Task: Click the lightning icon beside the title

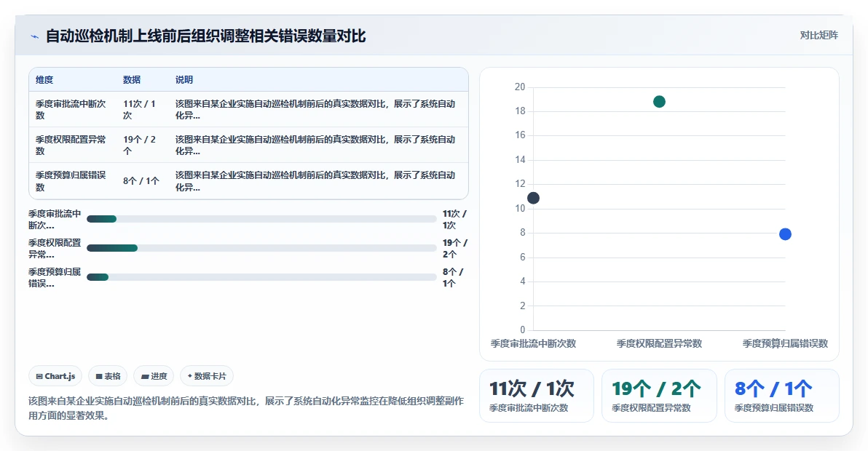Action: 35,36
